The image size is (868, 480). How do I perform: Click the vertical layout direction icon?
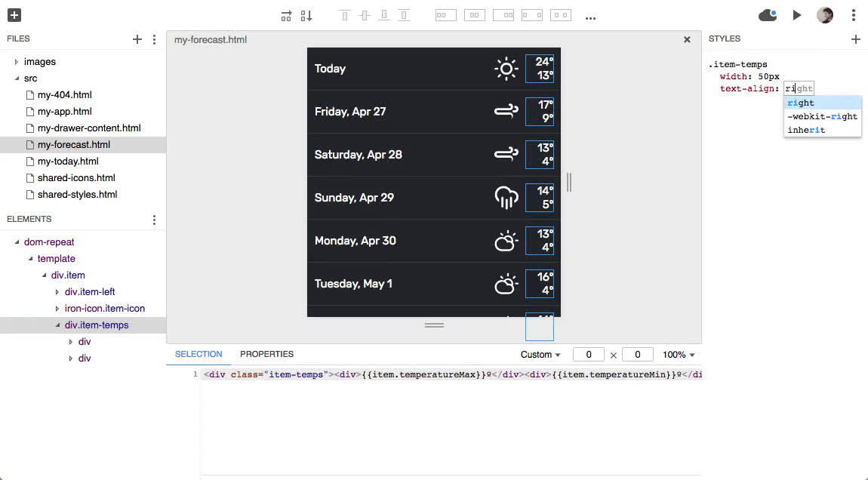[x=306, y=16]
